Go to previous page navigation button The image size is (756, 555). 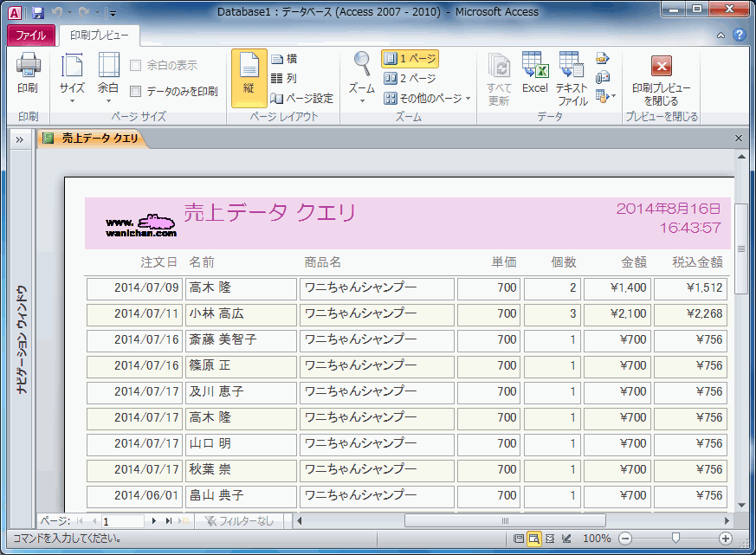94,520
